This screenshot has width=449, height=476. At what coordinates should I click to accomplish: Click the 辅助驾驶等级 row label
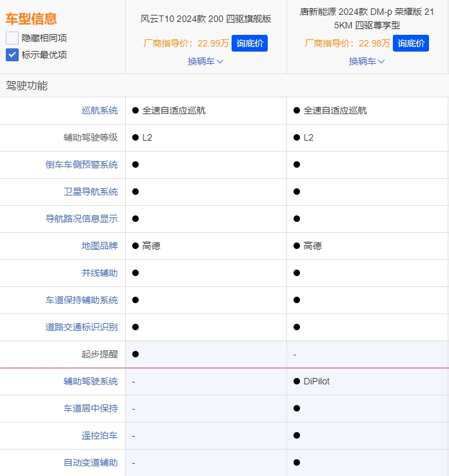(x=90, y=137)
